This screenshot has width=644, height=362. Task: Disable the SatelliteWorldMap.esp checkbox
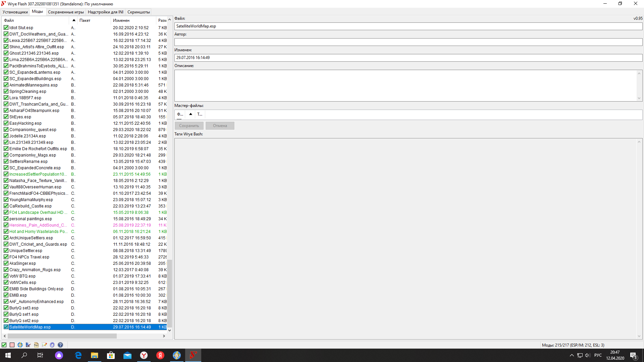tap(6, 327)
